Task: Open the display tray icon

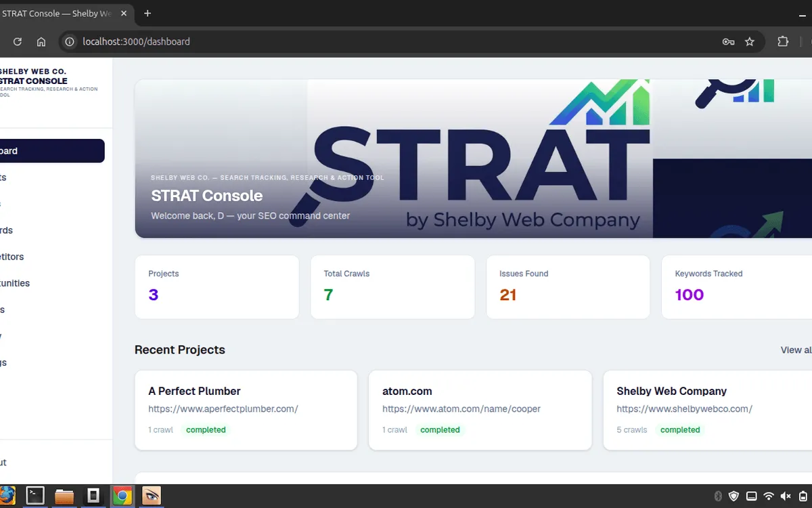Action: [x=751, y=496]
